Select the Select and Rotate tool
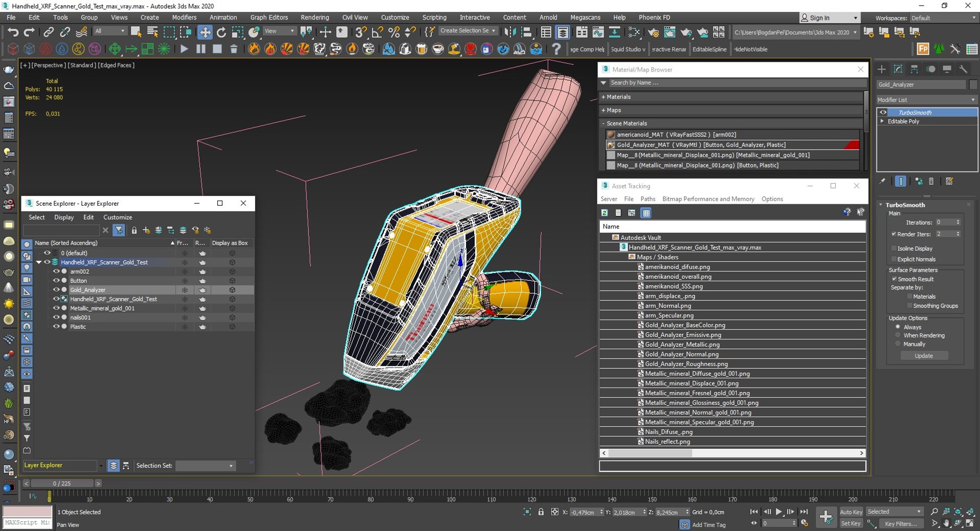 tap(221, 32)
